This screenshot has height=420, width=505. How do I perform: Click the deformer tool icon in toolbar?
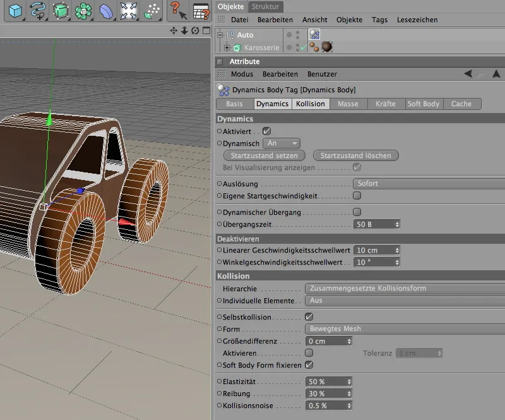[106, 11]
